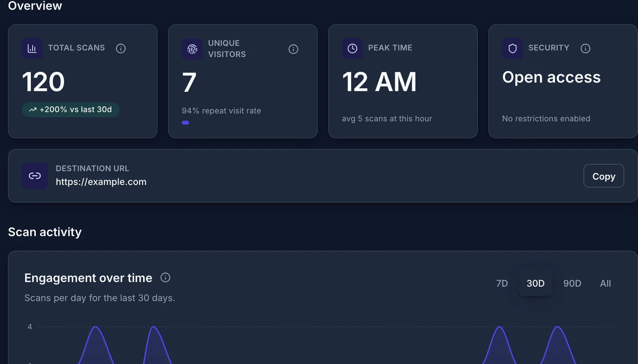Click Scans per day description text
The height and width of the screenshot is (364, 638).
100,298
